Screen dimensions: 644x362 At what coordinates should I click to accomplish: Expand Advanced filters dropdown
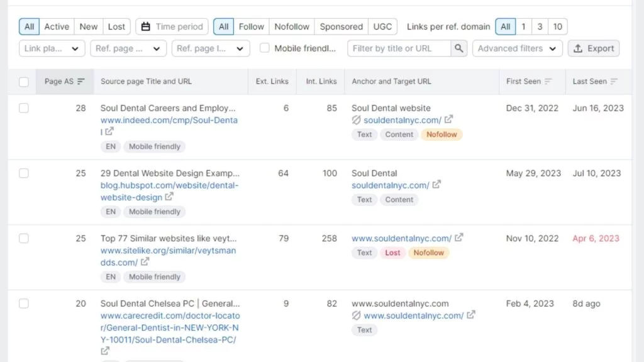517,48
